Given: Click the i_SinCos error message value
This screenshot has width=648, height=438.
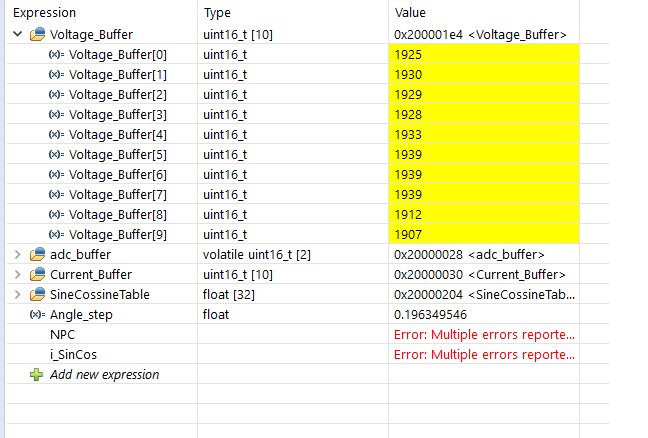Looking at the screenshot, I should [484, 355].
